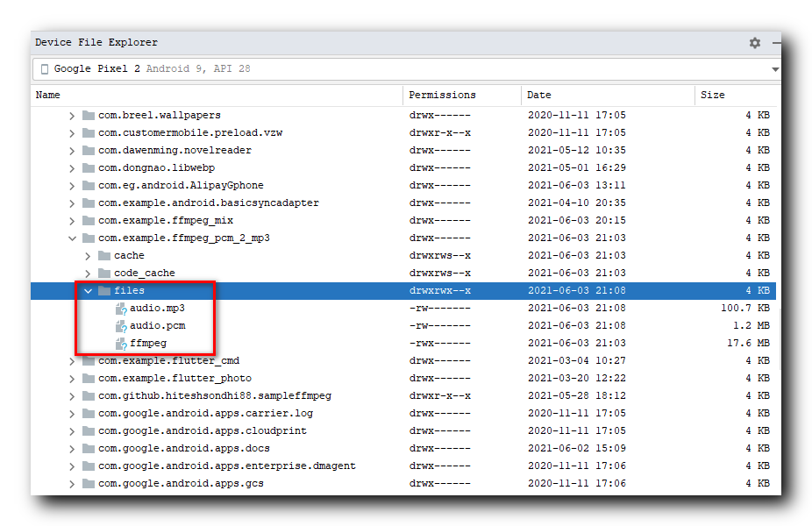Click the folder icon of com.google.android.apps.docs
The height and width of the screenshot is (526, 812).
pyautogui.click(x=89, y=449)
